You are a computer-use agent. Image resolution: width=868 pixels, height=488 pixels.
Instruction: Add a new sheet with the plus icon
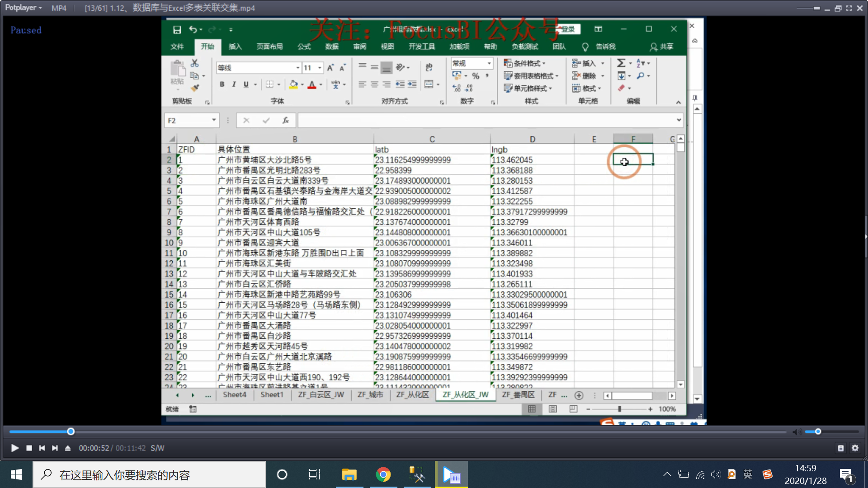pos(579,395)
